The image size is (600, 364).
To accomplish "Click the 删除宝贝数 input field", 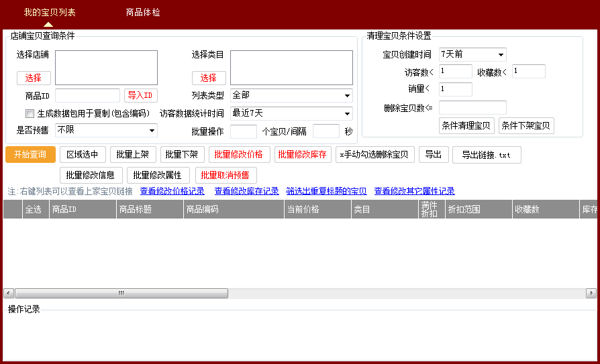I will click(x=472, y=107).
